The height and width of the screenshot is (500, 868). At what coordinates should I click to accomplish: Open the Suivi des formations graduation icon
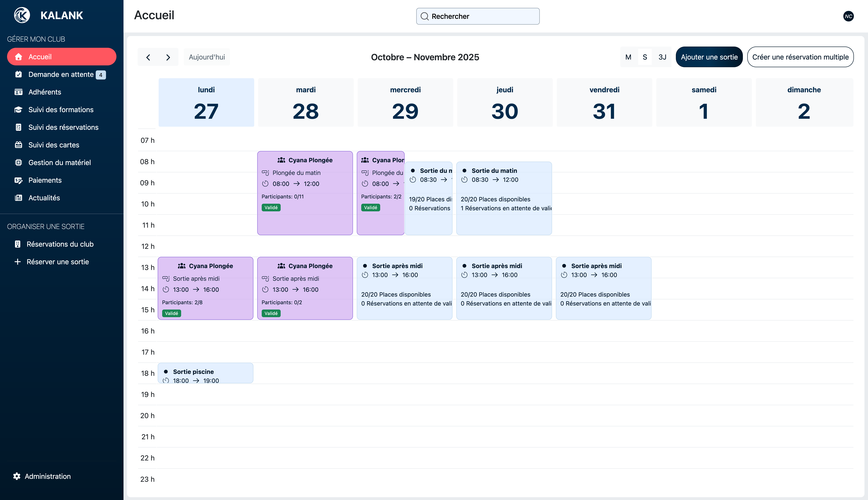click(x=19, y=109)
